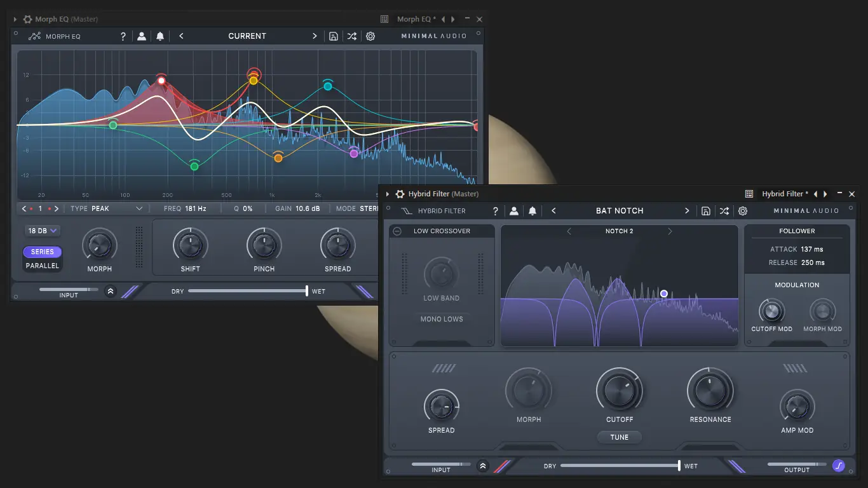Click the double-chevron icon beside Hybrid Filter Input
Image resolution: width=868 pixels, height=488 pixels.
point(483,466)
